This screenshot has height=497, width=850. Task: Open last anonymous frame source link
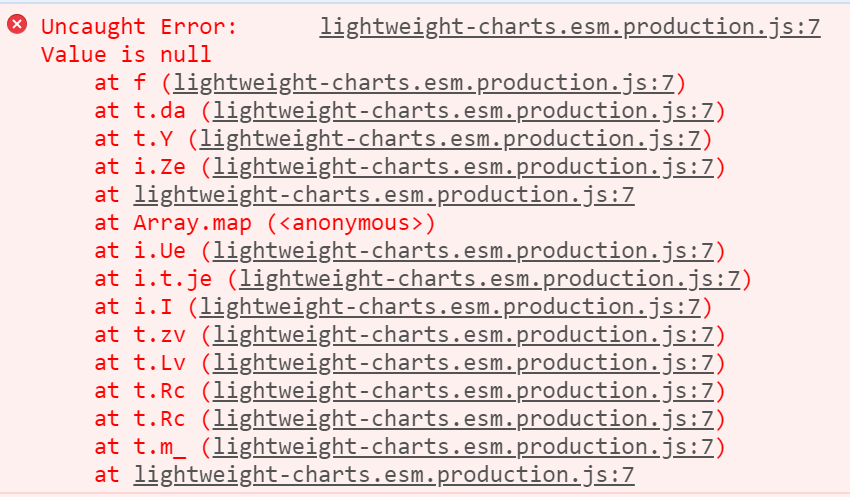pos(384,475)
